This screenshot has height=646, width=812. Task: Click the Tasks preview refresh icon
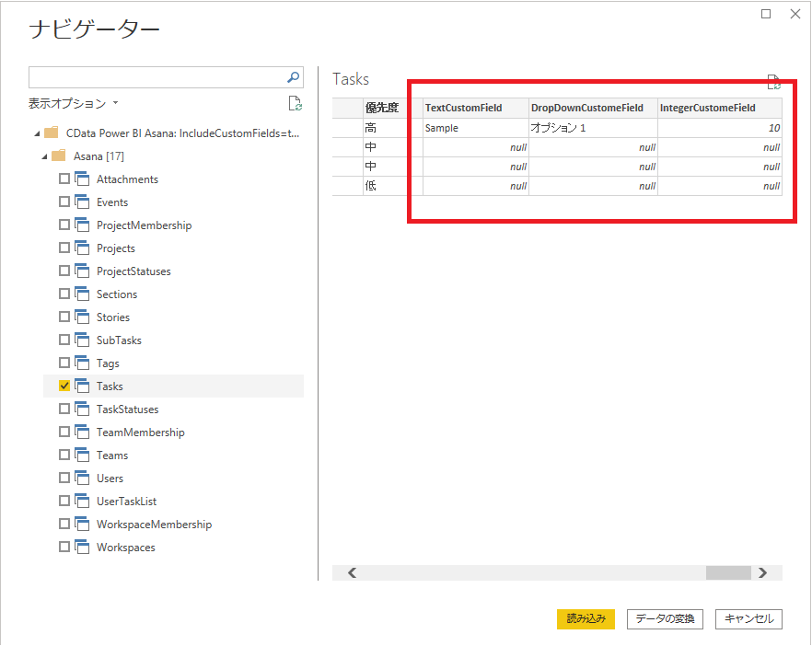tap(773, 82)
